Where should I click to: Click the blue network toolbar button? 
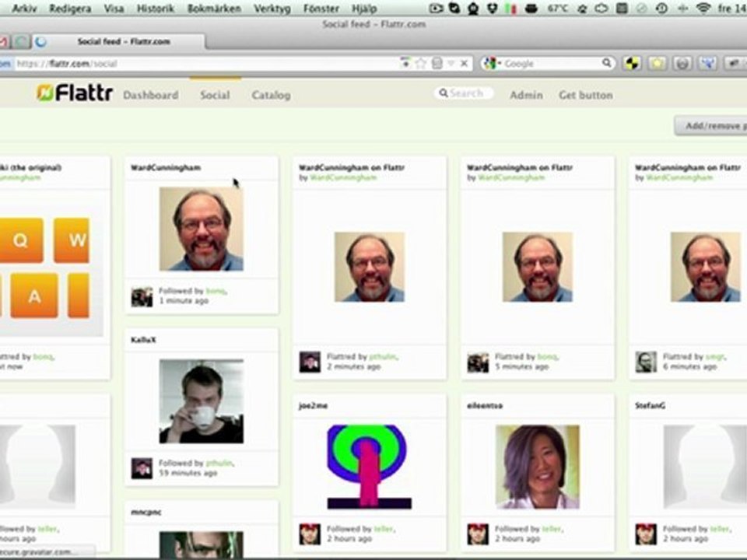point(707,63)
